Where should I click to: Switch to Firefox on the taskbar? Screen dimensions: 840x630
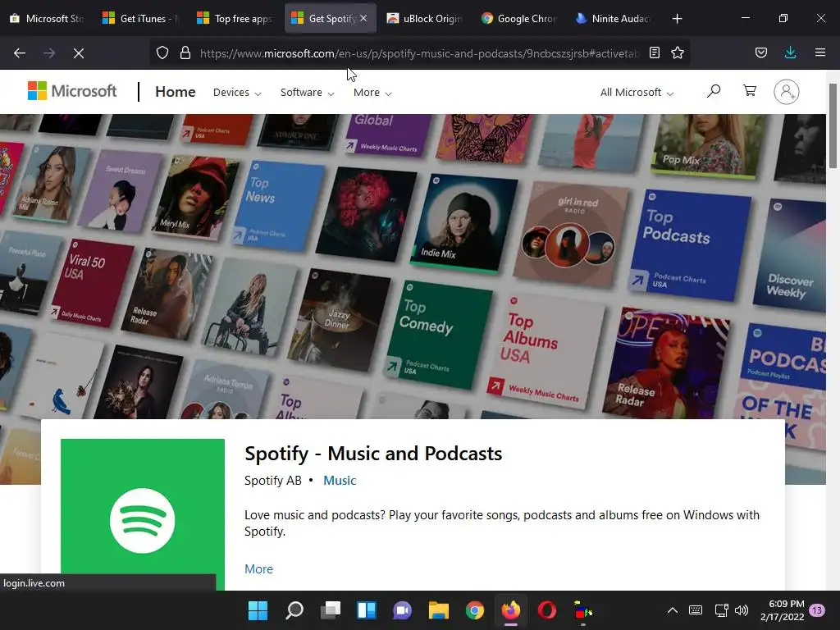pos(510,610)
